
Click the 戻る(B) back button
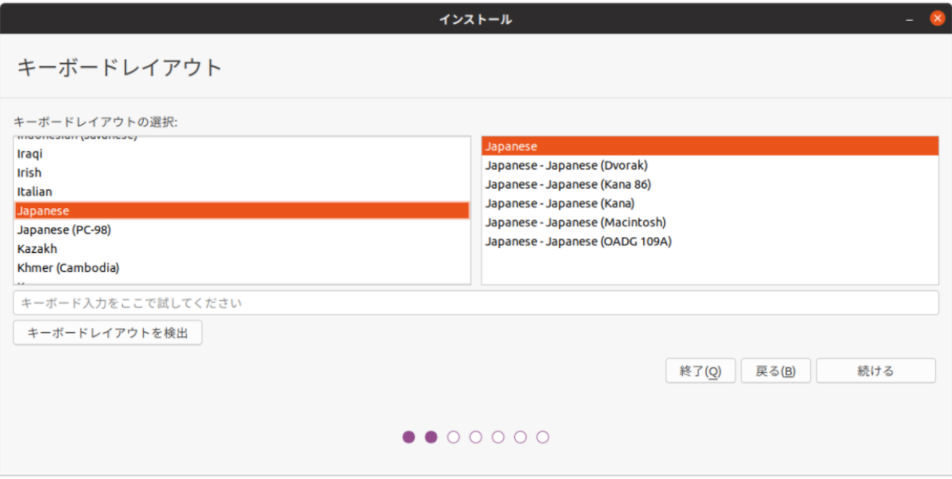point(775,371)
